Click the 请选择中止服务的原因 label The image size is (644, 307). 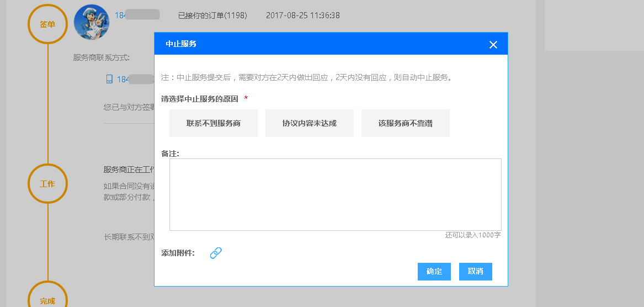pyautogui.click(x=200, y=99)
